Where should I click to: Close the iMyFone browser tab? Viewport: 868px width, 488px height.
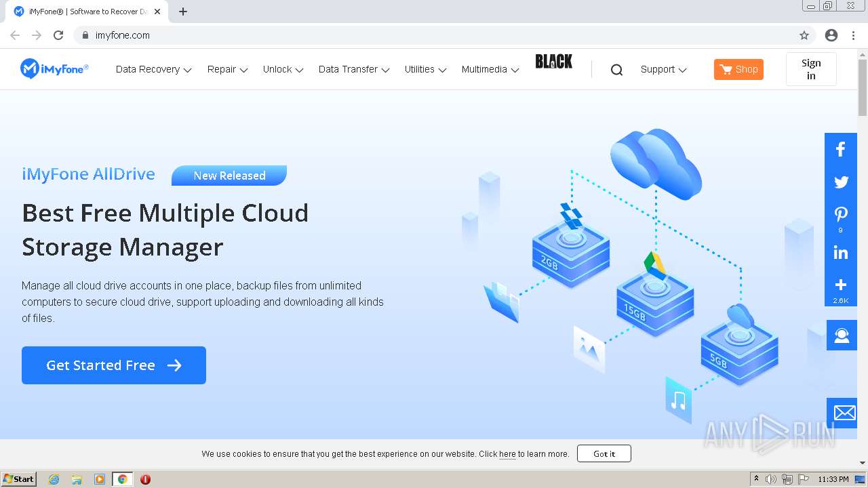click(x=157, y=12)
